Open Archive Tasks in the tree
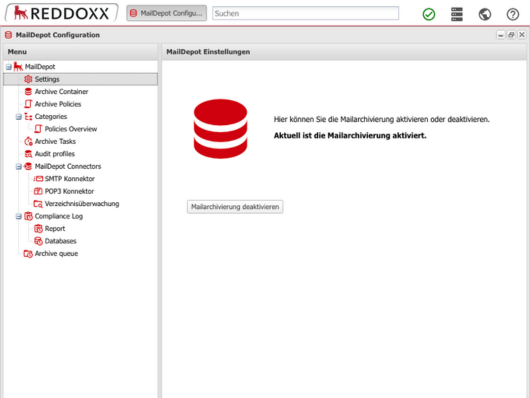530x398 pixels. coord(55,141)
